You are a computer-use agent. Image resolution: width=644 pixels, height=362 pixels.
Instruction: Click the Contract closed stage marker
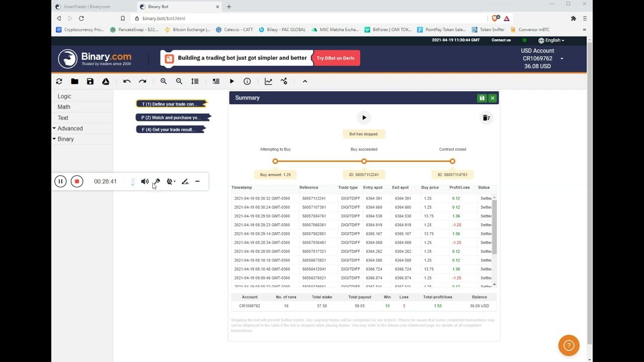coord(452,161)
